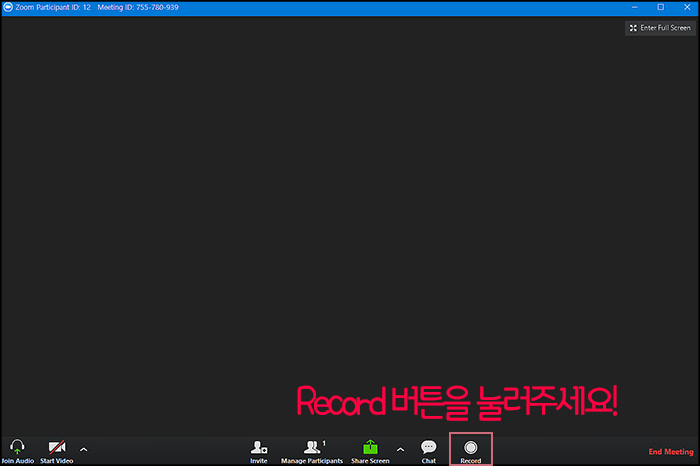This screenshot has height=466, width=700.
Task: Start video with the camera icon
Action: coord(57,447)
